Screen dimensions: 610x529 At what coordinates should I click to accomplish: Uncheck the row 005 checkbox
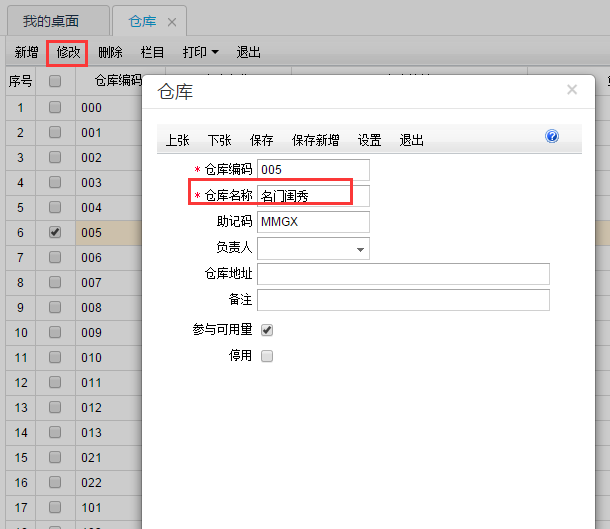pyautogui.click(x=55, y=232)
